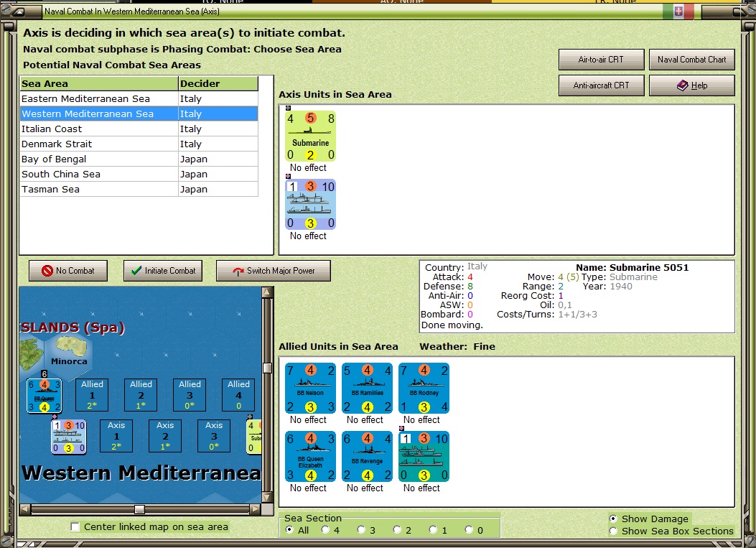
Task: Select Sea Section 3 radio button
Action: tap(362, 529)
